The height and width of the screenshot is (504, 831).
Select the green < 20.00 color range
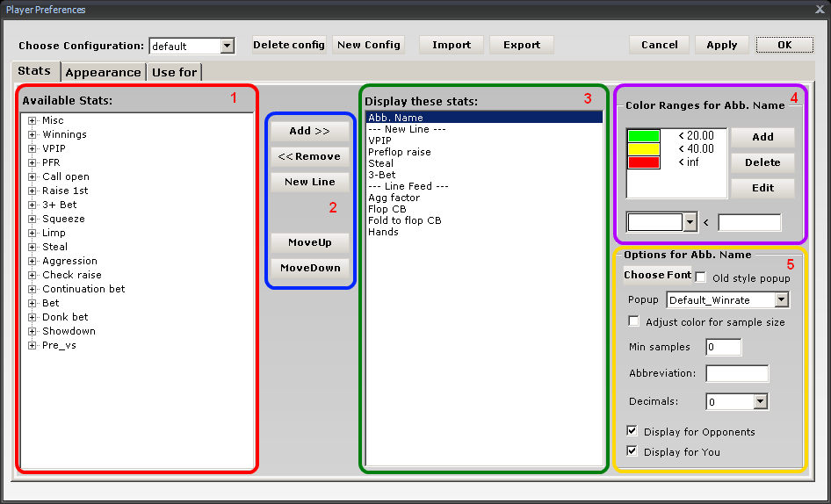pos(676,136)
